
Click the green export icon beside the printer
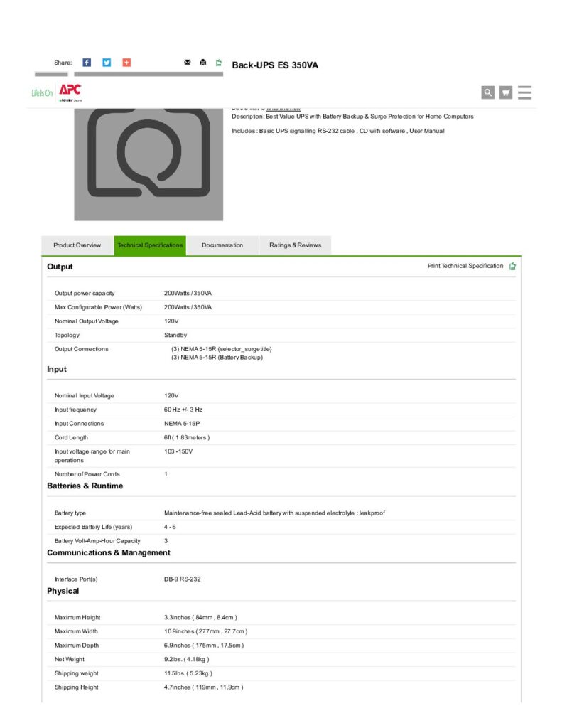tap(219, 63)
